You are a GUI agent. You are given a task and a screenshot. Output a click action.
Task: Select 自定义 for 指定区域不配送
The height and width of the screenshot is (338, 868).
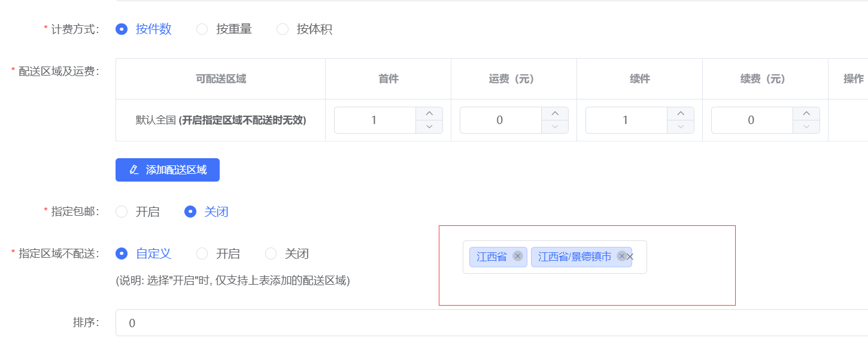tap(144, 253)
